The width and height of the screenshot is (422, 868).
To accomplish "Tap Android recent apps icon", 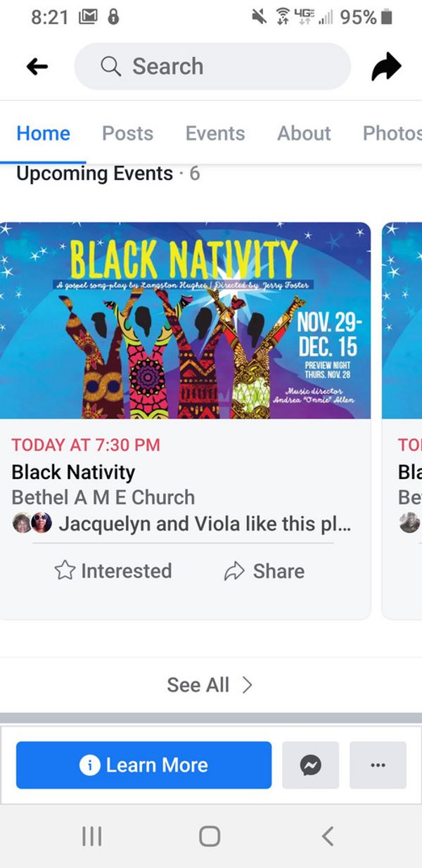I will point(92,836).
